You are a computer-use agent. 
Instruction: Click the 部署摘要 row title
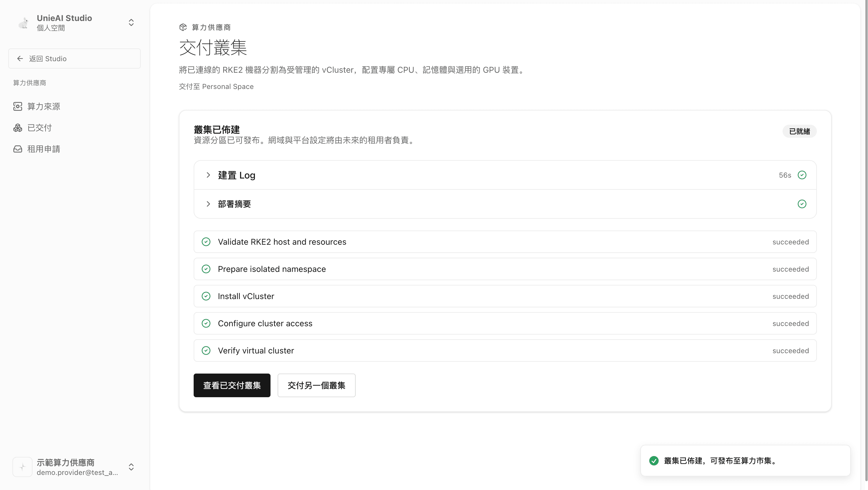pyautogui.click(x=234, y=204)
